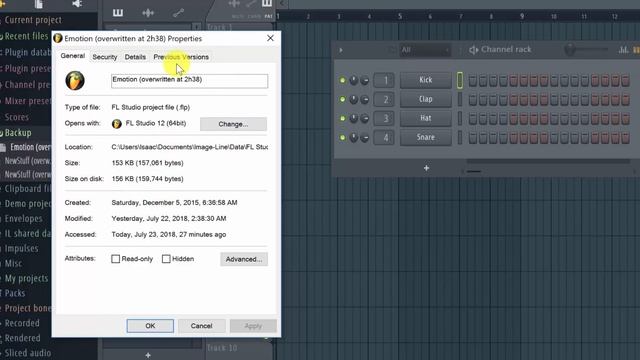This screenshot has width=640, height=360.
Task: Click the browser file icon at top
Action: click(x=38, y=4)
